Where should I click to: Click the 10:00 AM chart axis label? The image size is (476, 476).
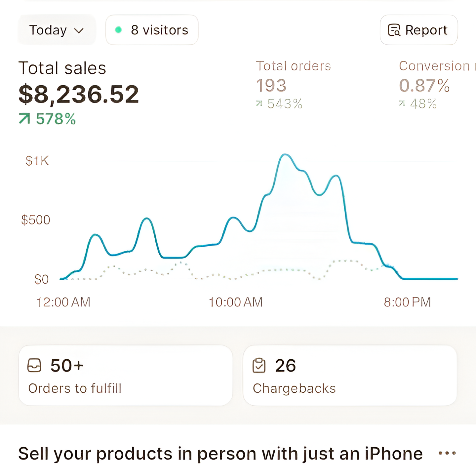pyautogui.click(x=235, y=302)
